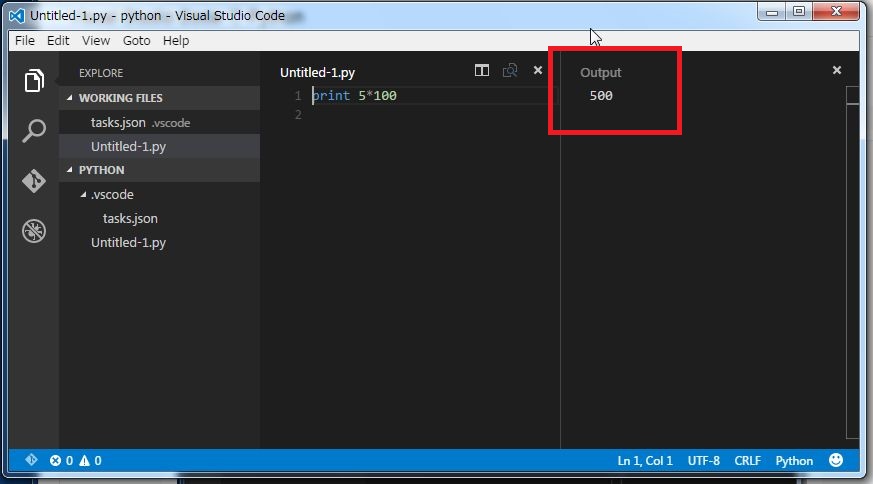Change the UTF-8 file encoding

click(x=703, y=461)
